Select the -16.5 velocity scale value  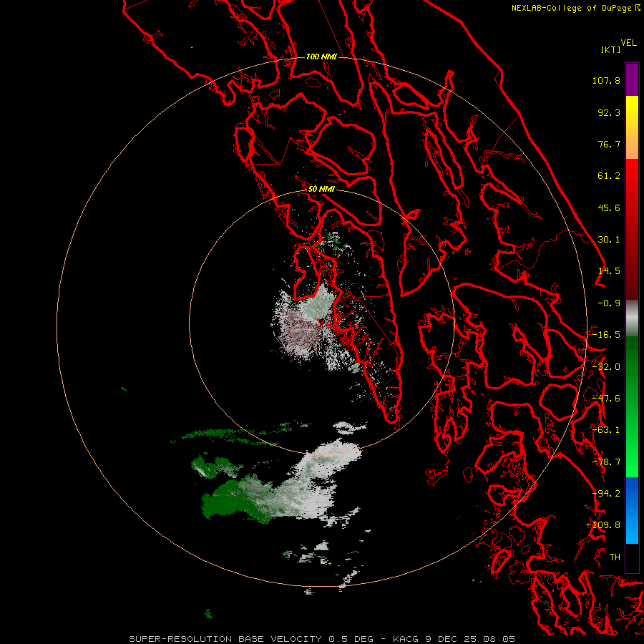606,335
